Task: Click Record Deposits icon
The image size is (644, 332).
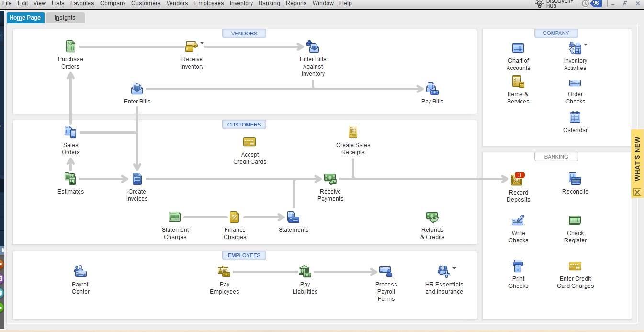Action: coord(518,179)
